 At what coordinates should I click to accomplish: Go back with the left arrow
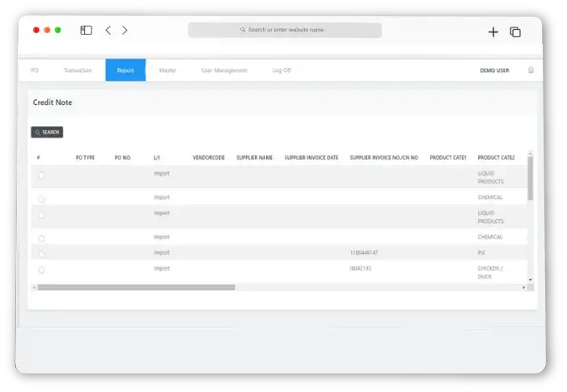point(108,31)
